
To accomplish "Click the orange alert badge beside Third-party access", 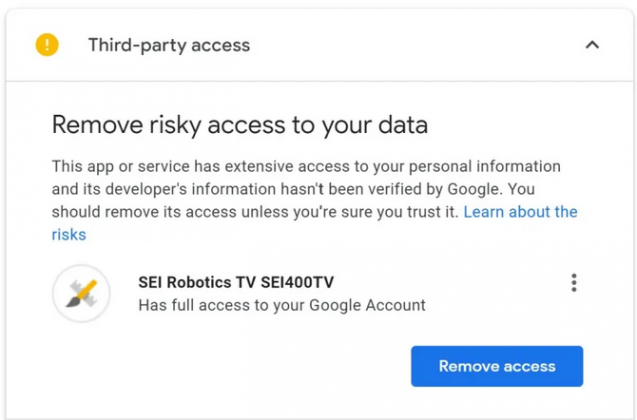I will 47,45.
